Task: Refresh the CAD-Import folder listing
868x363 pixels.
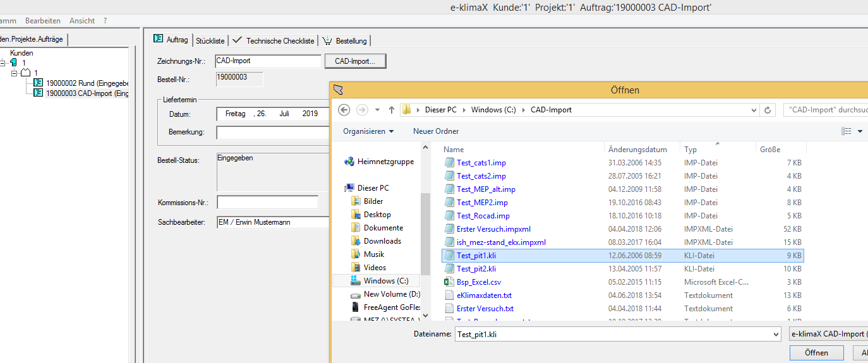Action: (768, 110)
